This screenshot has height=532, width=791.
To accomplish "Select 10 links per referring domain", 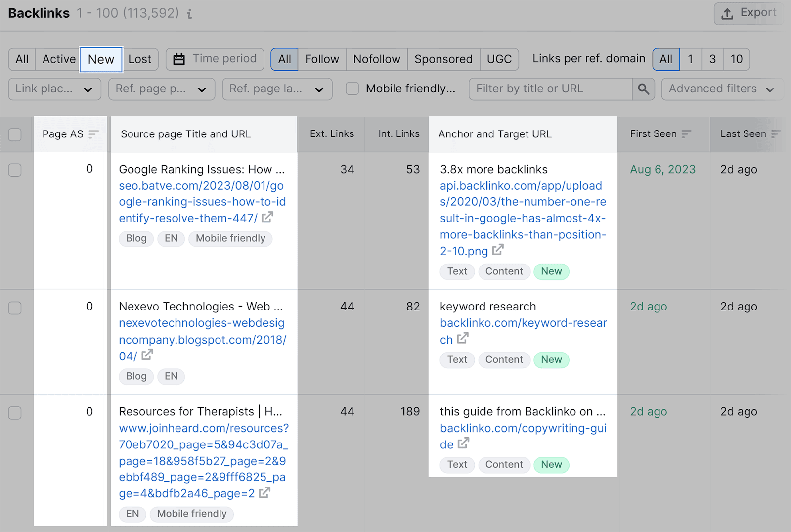I will (x=737, y=59).
